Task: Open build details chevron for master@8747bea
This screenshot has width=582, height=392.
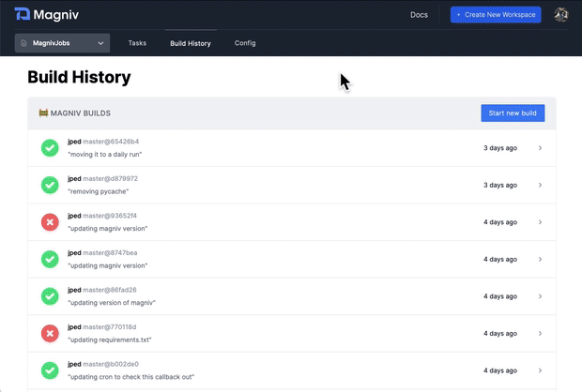Action: click(540, 259)
